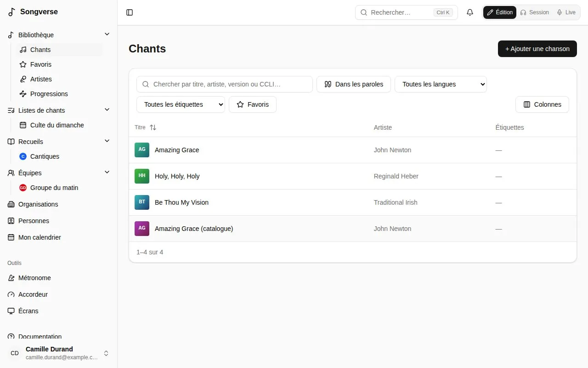Open the Amazing Grace (catalogue) song title
The height and width of the screenshot is (368, 588).
[194, 229]
